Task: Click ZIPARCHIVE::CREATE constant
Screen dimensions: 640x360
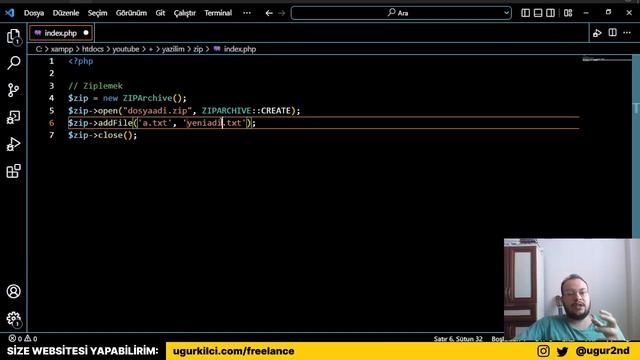Action: click(x=246, y=111)
